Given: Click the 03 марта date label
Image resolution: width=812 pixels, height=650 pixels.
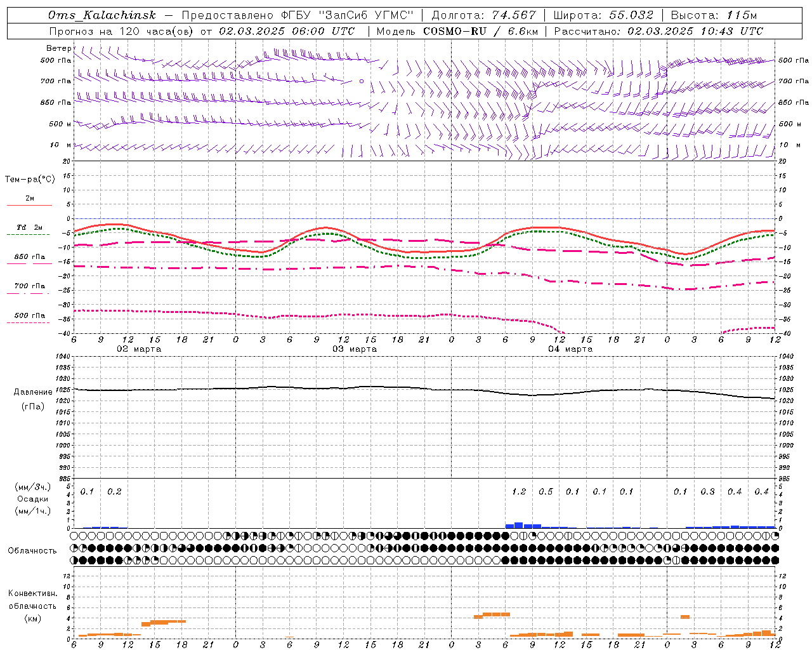Looking at the screenshot, I should click(355, 349).
